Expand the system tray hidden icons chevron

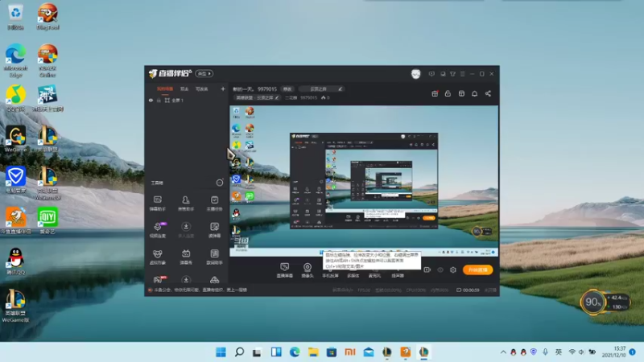pos(503,352)
